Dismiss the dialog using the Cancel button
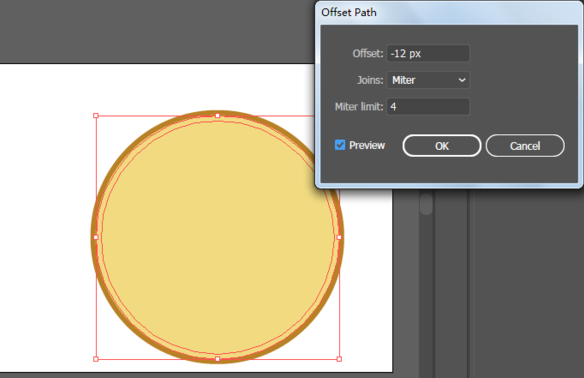 [x=525, y=146]
